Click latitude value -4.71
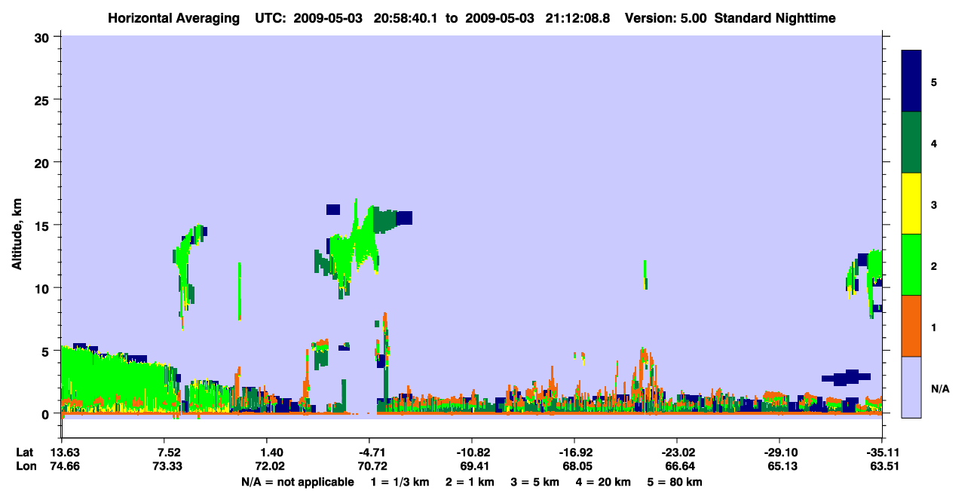 (369, 452)
